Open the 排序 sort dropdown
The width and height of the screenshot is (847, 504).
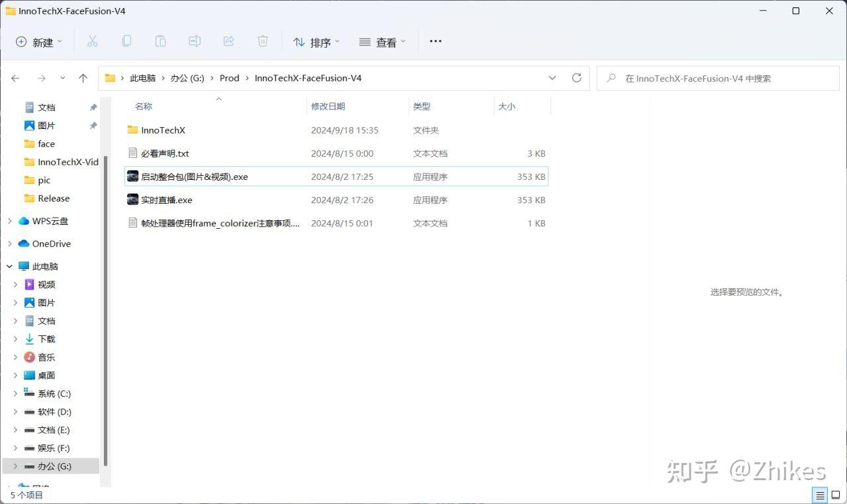[x=316, y=42]
